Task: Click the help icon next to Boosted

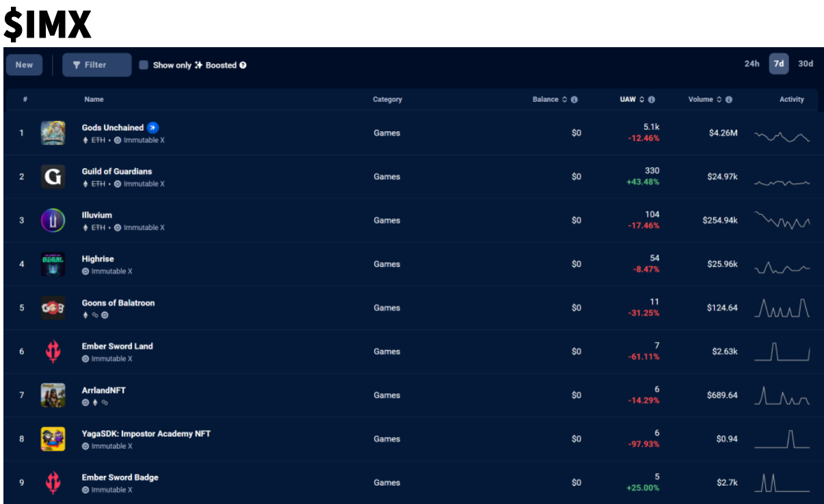Action: click(241, 65)
